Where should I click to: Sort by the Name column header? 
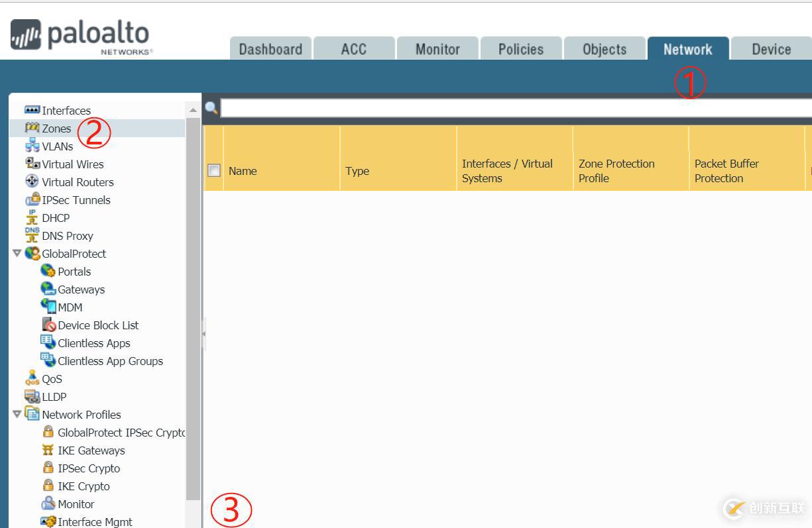pyautogui.click(x=282, y=159)
